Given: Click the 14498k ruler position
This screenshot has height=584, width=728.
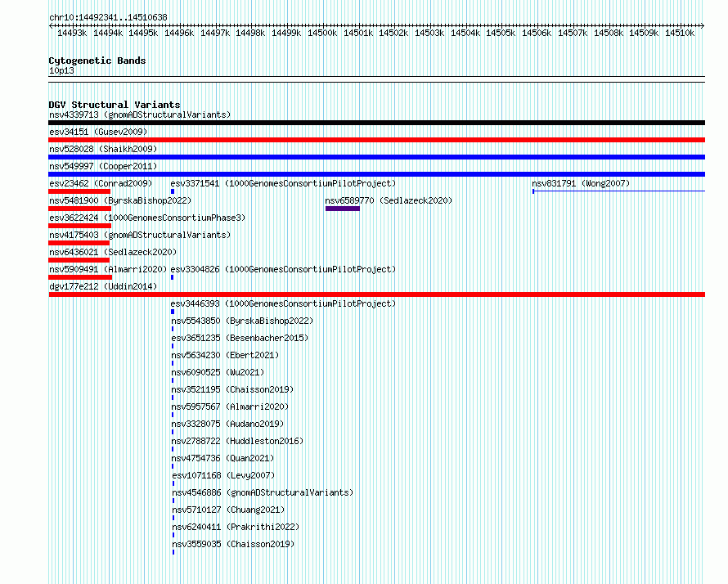Looking at the screenshot, I should (x=250, y=33).
